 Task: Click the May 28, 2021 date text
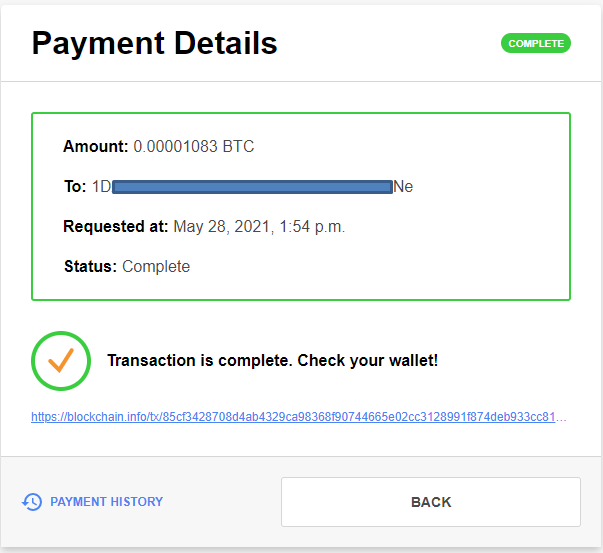click(x=225, y=227)
